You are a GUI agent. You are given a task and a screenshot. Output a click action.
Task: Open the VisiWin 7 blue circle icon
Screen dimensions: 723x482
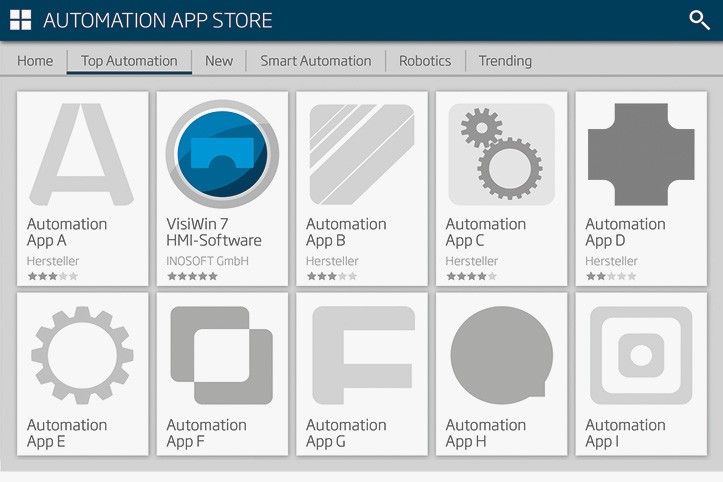222,154
